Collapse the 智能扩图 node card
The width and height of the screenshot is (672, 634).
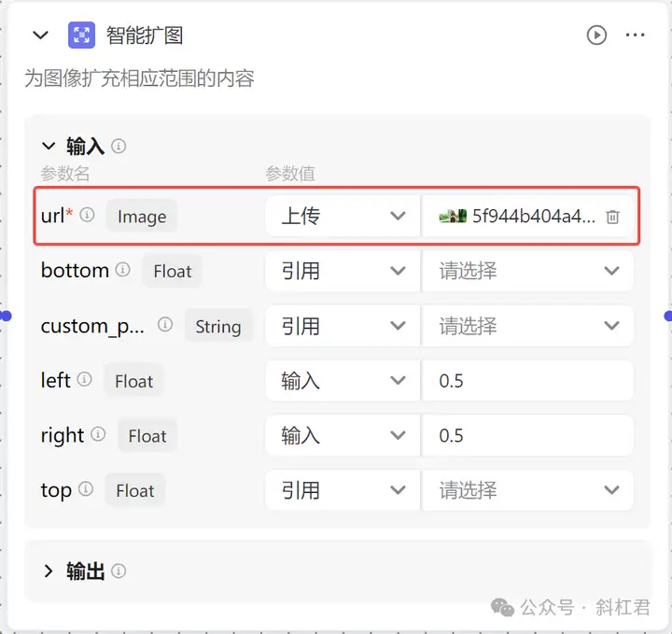pyautogui.click(x=41, y=35)
